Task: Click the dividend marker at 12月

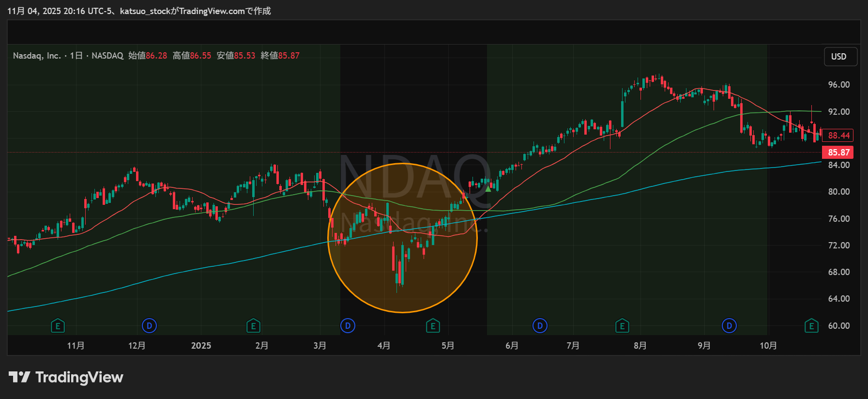Action: pyautogui.click(x=149, y=326)
